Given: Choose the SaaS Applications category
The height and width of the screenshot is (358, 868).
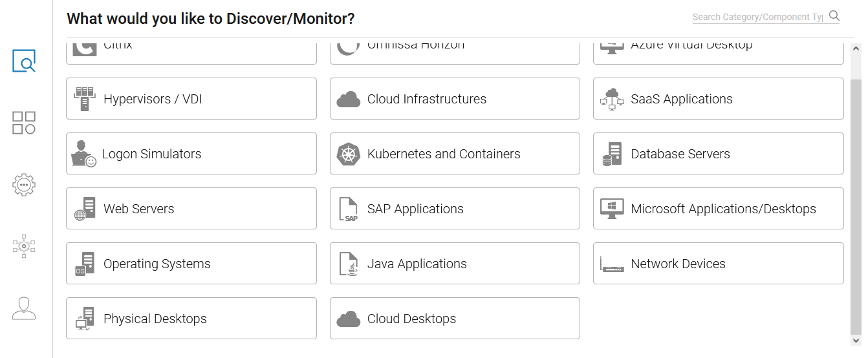Looking at the screenshot, I should (x=719, y=99).
